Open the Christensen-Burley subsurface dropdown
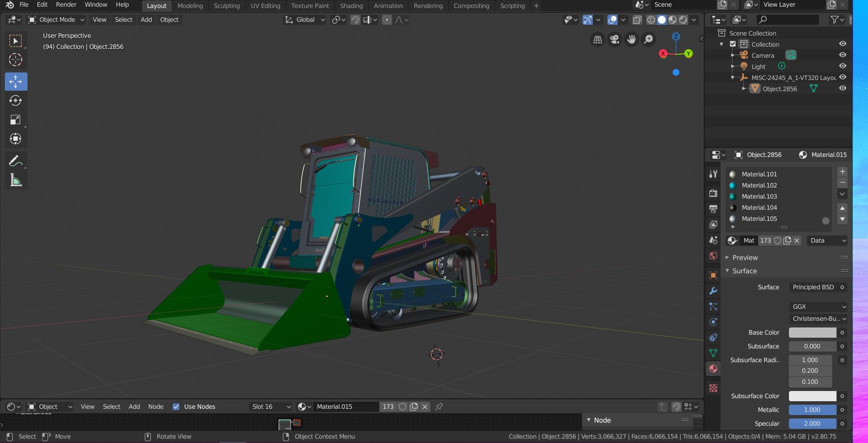This screenshot has width=868, height=443. (819, 319)
